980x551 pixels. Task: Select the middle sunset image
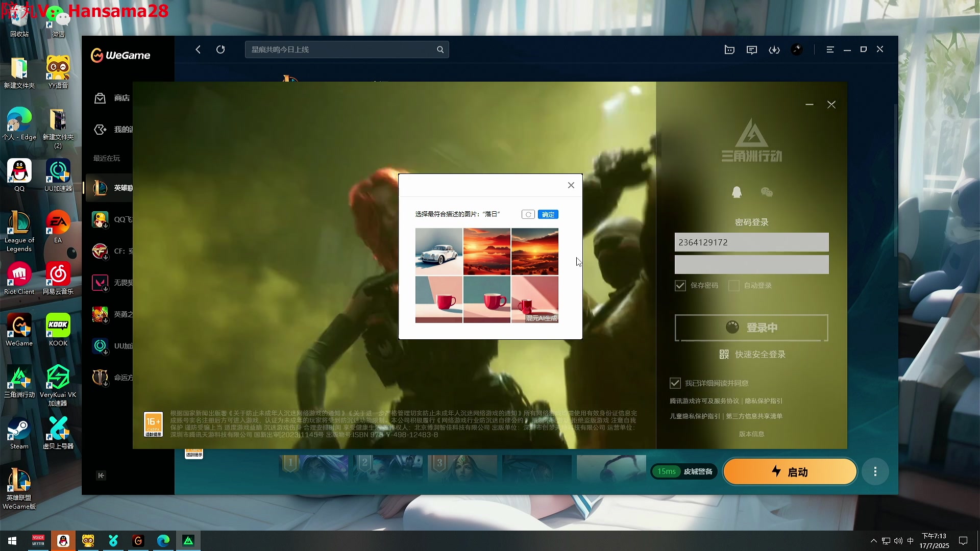pos(487,252)
